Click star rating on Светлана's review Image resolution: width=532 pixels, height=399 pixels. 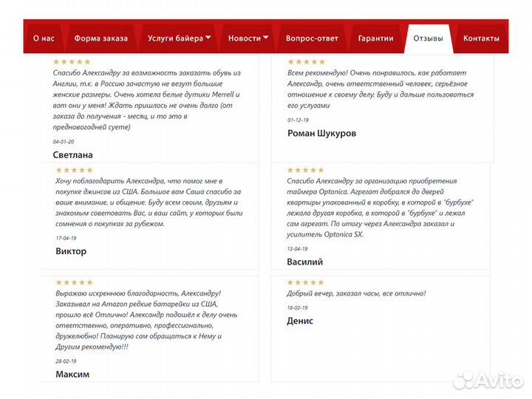tap(72, 62)
